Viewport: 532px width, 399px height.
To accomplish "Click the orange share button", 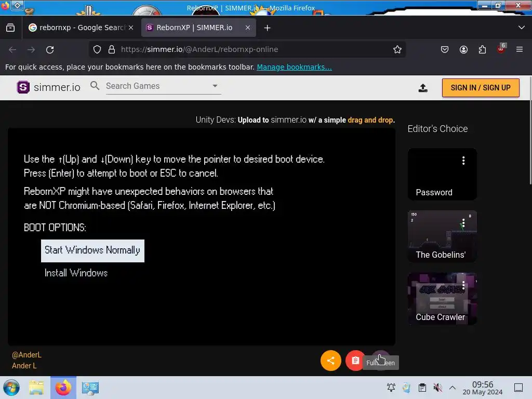I will click(x=331, y=361).
